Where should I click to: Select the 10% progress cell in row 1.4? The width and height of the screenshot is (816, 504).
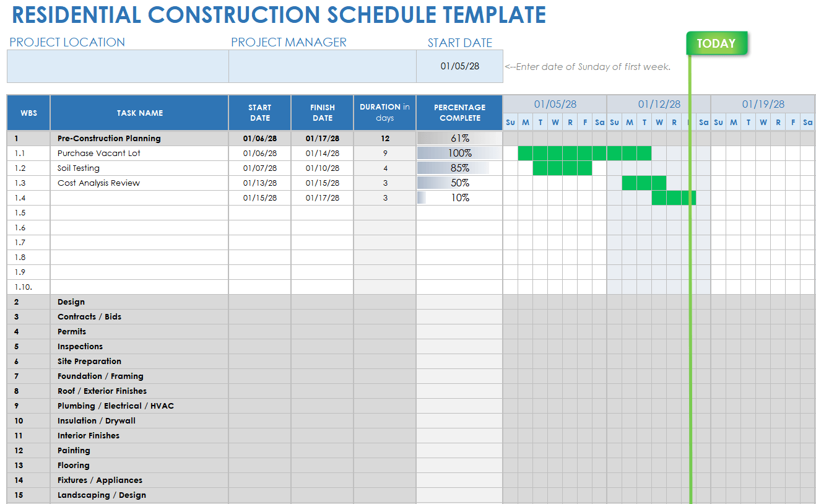coord(459,198)
